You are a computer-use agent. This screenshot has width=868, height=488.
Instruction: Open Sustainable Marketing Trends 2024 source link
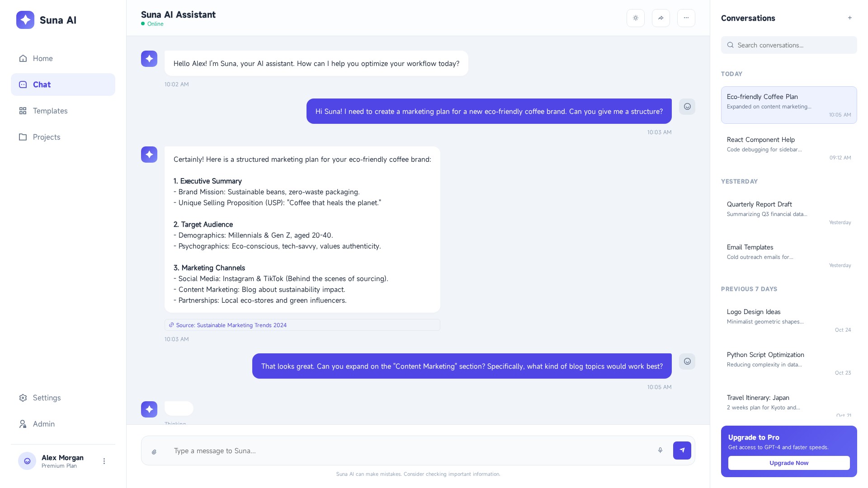point(231,325)
